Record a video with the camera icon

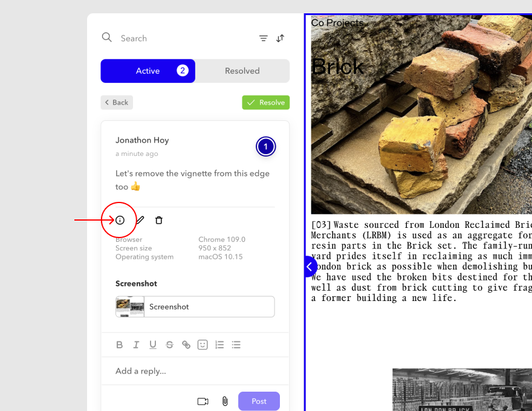(x=203, y=401)
